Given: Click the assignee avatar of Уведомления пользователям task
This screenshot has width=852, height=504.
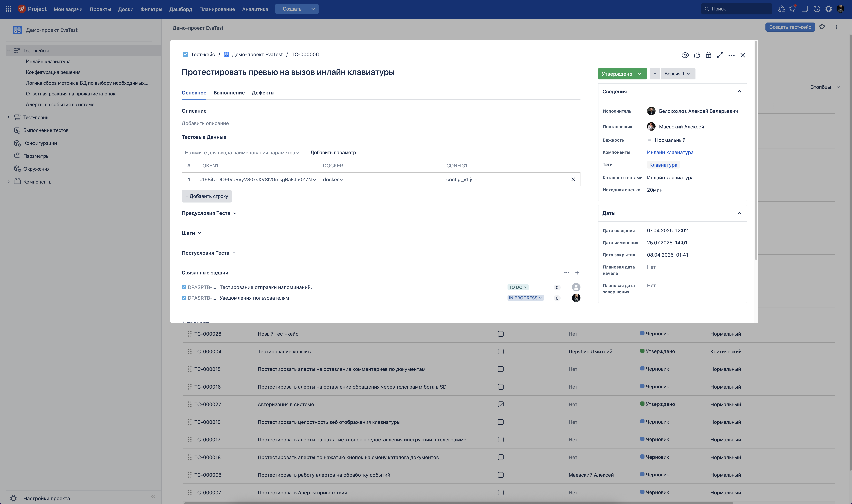Looking at the screenshot, I should 576,298.
